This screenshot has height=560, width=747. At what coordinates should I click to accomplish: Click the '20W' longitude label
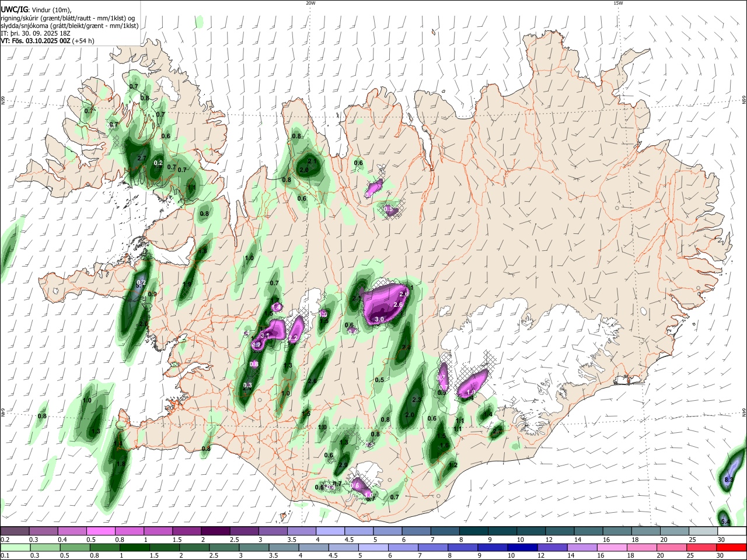[x=310, y=3]
